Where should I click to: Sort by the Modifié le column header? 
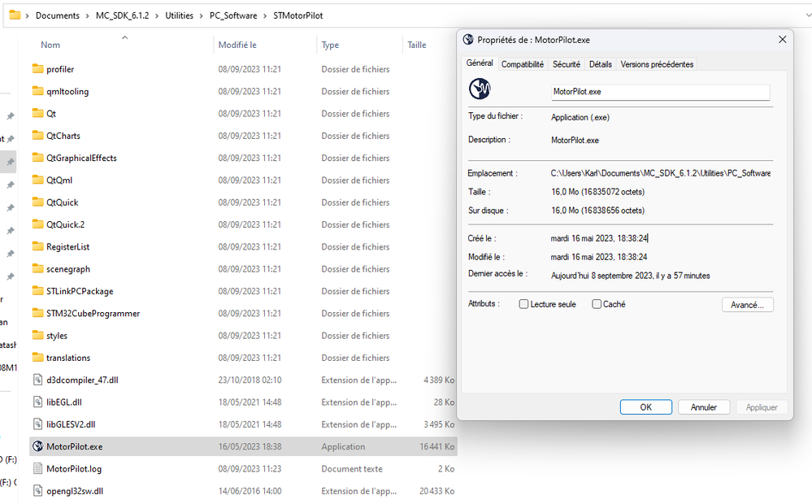click(x=237, y=45)
